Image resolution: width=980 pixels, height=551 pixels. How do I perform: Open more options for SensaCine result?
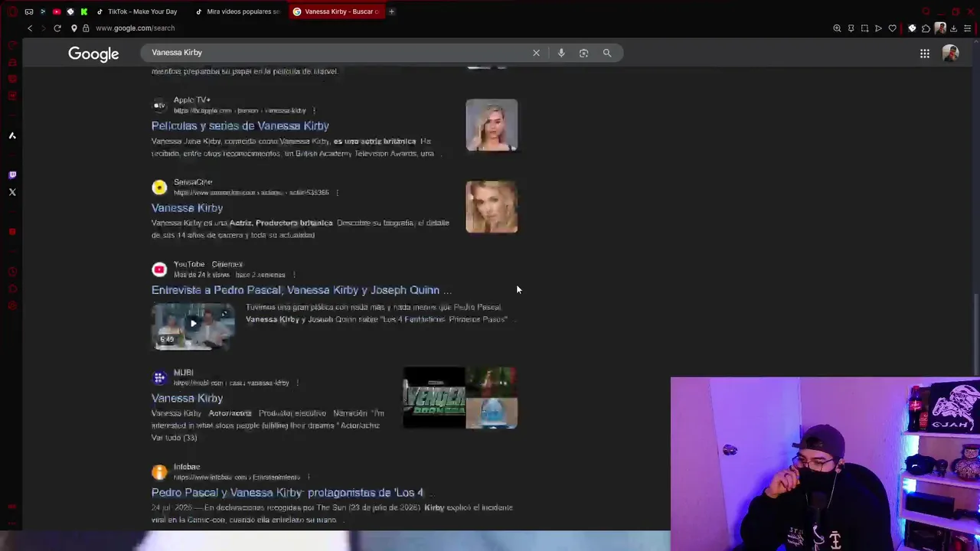[x=337, y=193]
